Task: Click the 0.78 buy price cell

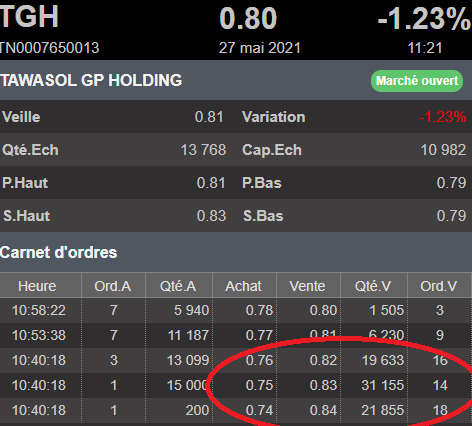Action: click(x=259, y=310)
